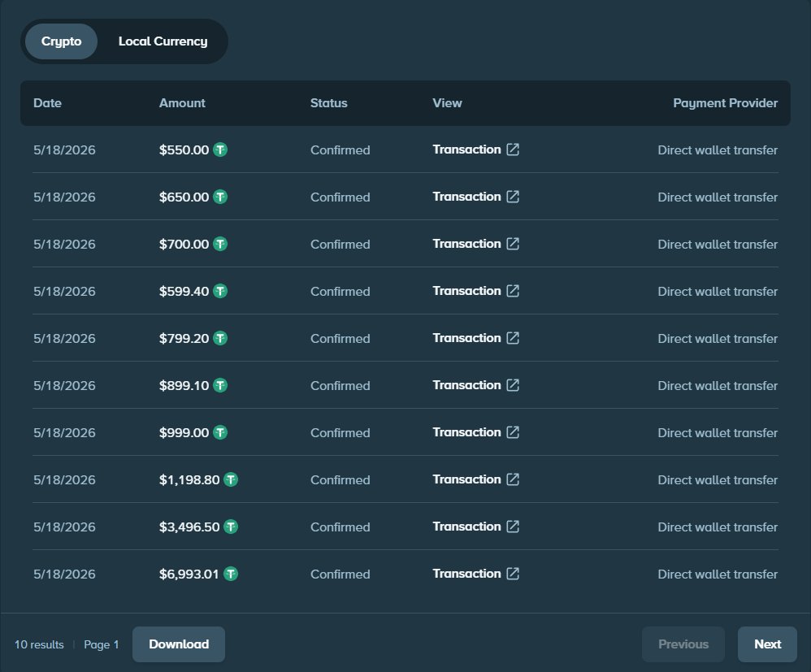Click Confirmed status in the $899.10 row
Image resolution: width=811 pixels, height=672 pixels.
tap(340, 385)
